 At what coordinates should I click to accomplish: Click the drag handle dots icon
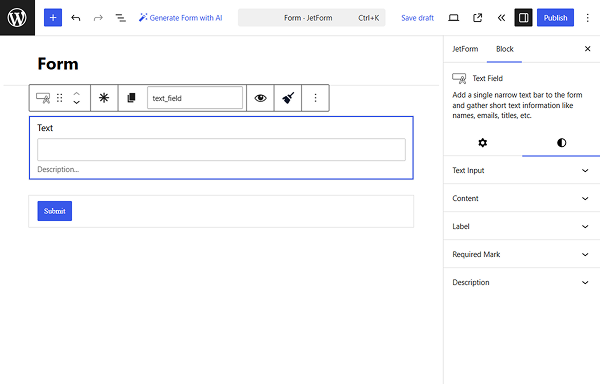(60, 98)
